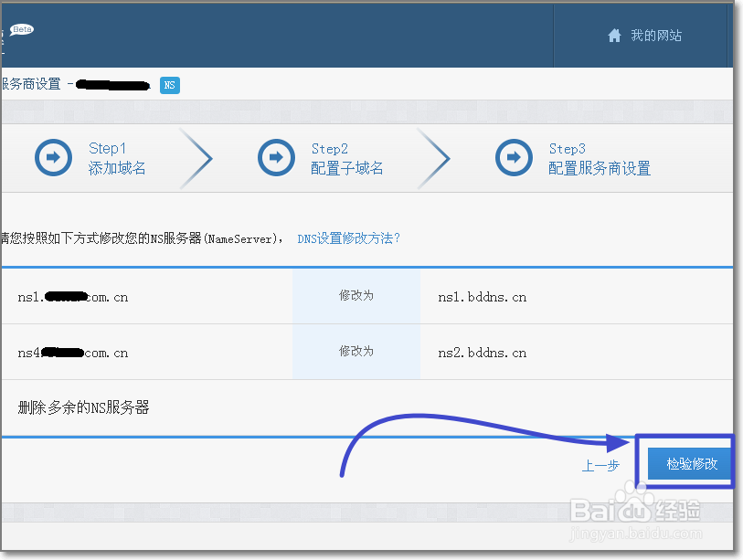Image resolution: width=743 pixels, height=560 pixels.
Task: Click the Baidu 经验 watermark logo
Action: 633,512
